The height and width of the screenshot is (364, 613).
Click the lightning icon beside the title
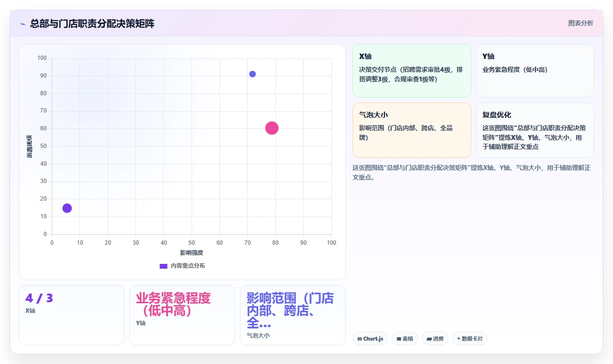23,23
